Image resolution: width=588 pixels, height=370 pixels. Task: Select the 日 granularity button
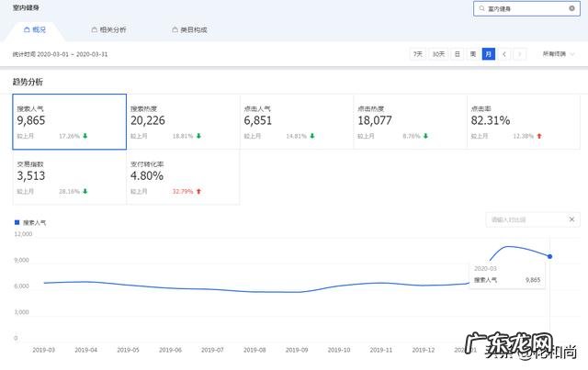pos(458,54)
